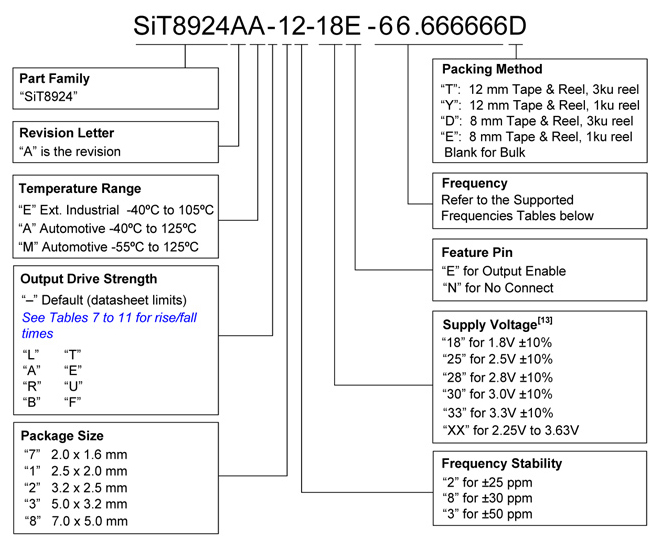Click "Refer to the Supported" text line
The image size is (660, 547).
[508, 200]
